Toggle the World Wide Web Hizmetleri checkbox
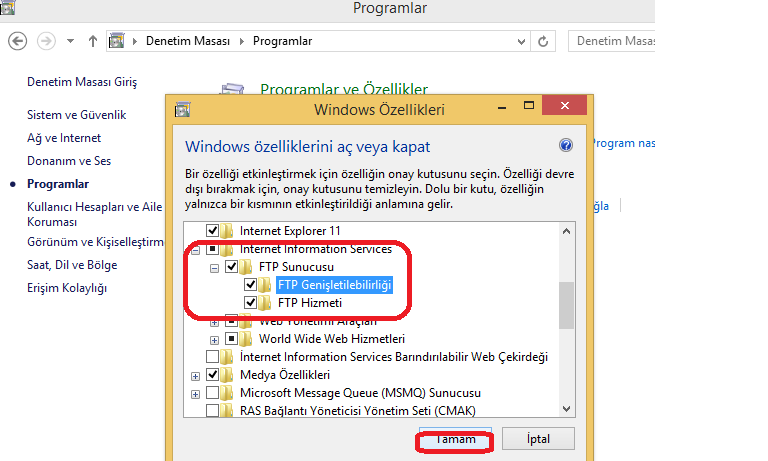Viewport: 768px width, 461px height. pyautogui.click(x=231, y=339)
